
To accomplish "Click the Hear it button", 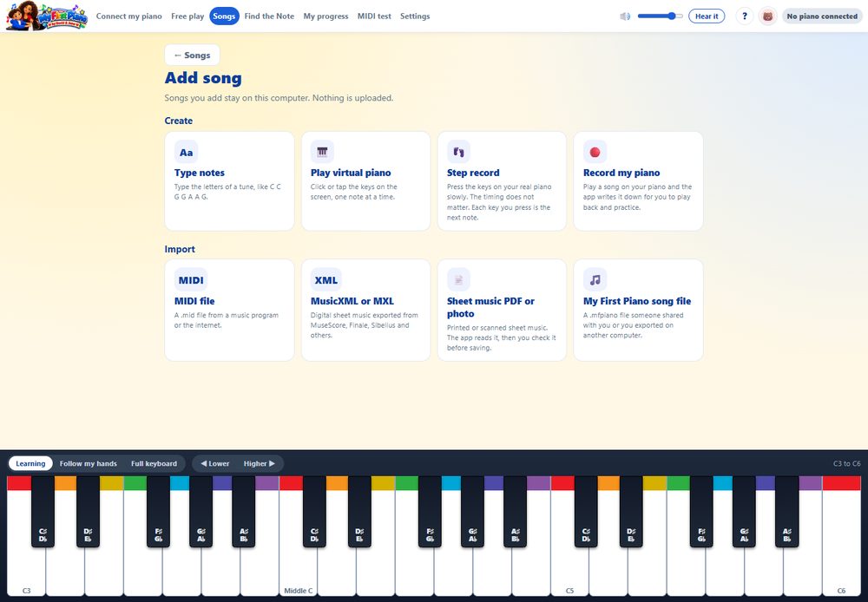I will (707, 16).
